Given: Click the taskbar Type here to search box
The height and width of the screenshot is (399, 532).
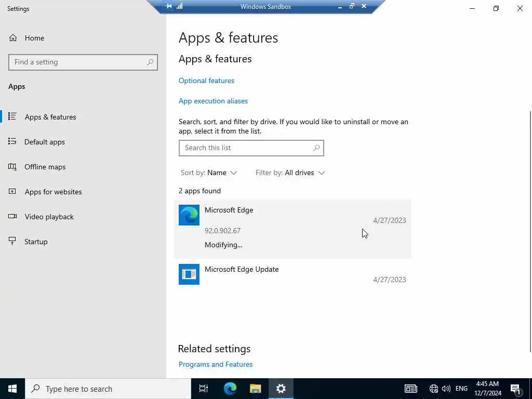Looking at the screenshot, I should (108, 389).
